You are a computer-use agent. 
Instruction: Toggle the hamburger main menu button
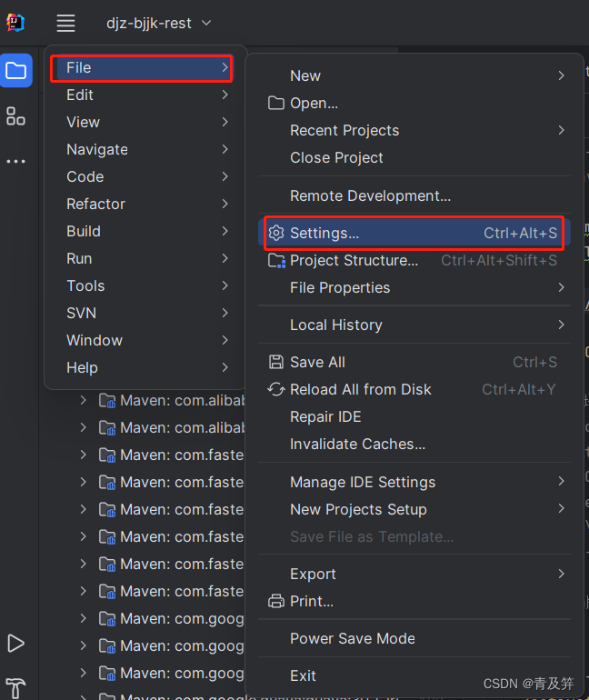[65, 23]
